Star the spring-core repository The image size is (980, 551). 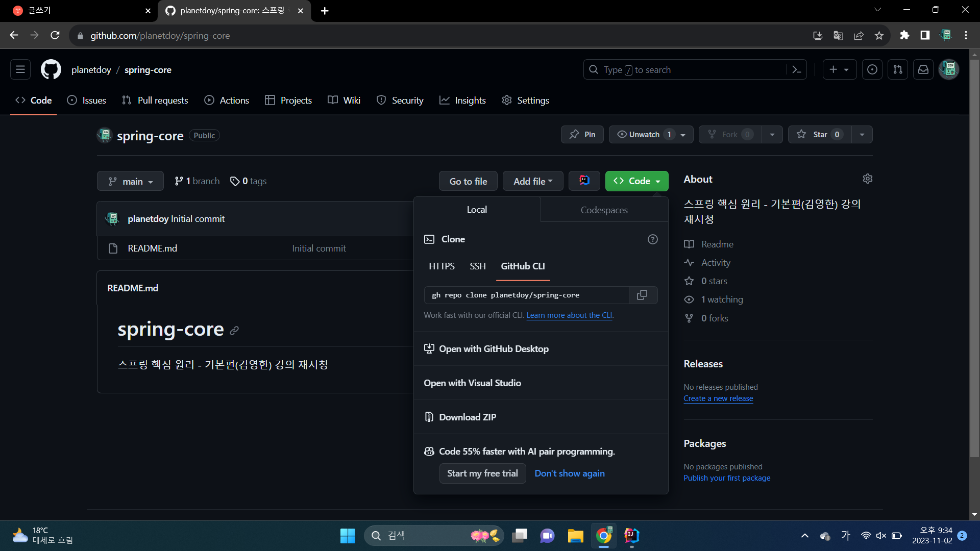pyautogui.click(x=820, y=134)
